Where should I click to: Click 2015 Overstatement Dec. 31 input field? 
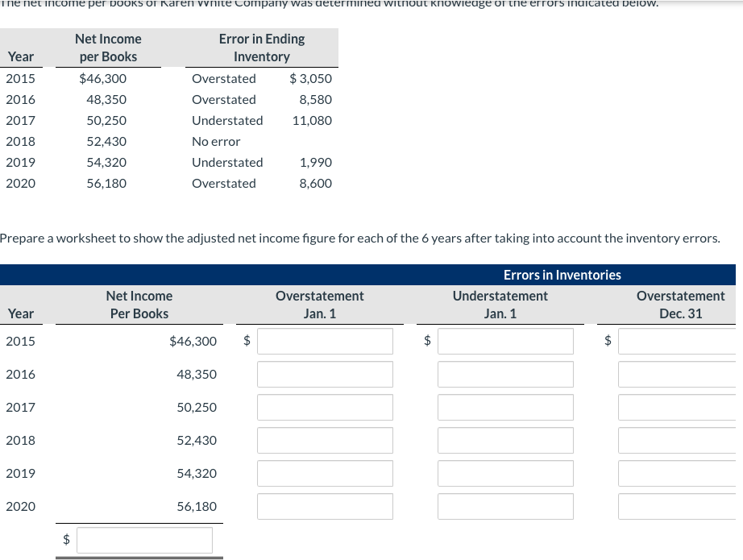click(677, 341)
